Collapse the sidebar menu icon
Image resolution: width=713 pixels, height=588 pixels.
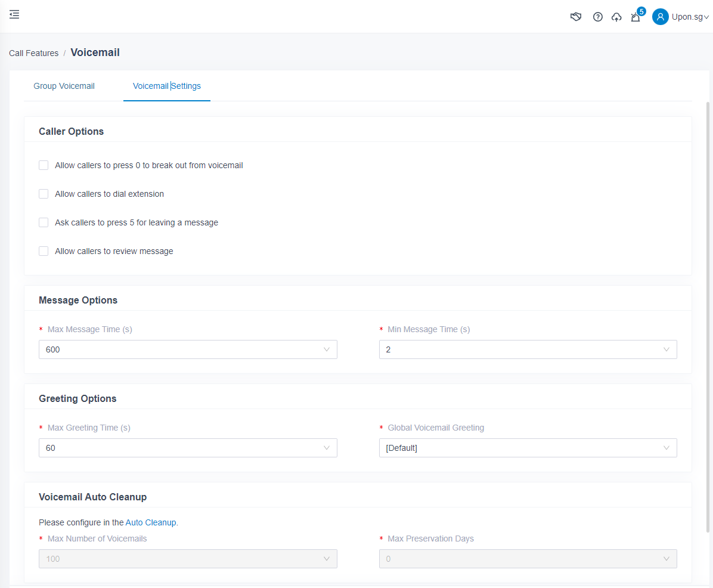(x=14, y=14)
